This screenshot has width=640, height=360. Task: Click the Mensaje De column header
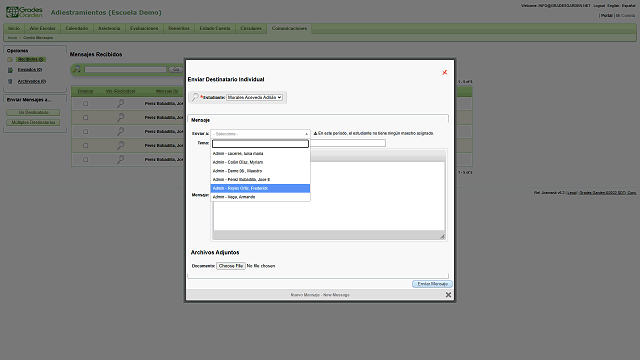click(167, 91)
